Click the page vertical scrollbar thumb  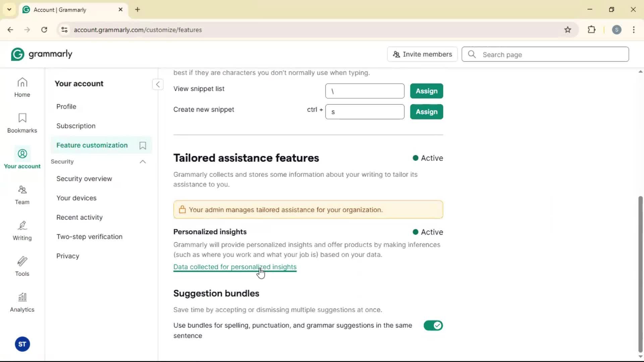640,275
